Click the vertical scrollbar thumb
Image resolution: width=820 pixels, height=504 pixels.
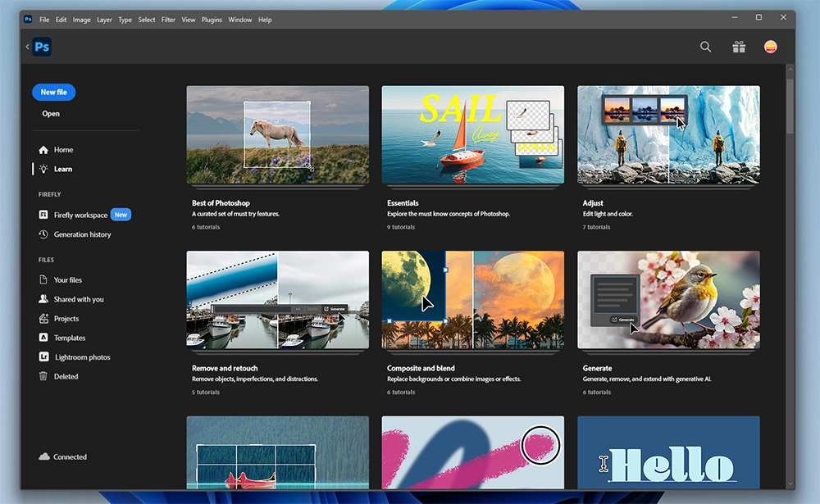(790, 107)
